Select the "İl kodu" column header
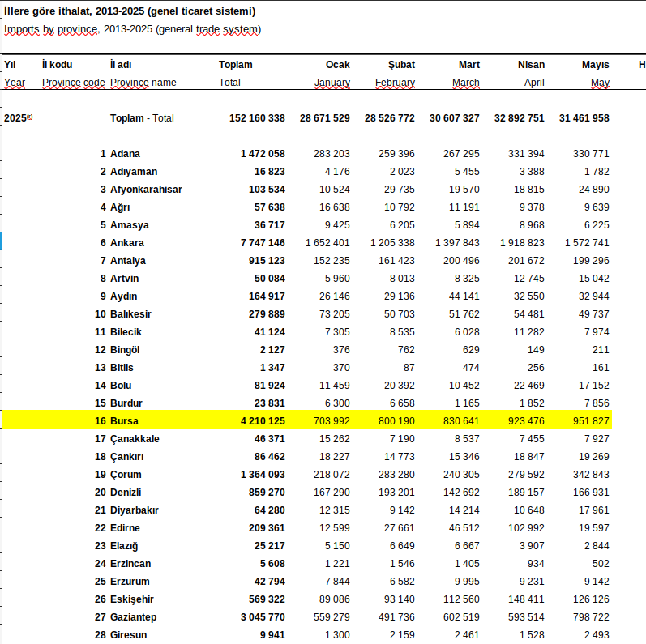The height and width of the screenshot is (644, 646). pos(58,65)
